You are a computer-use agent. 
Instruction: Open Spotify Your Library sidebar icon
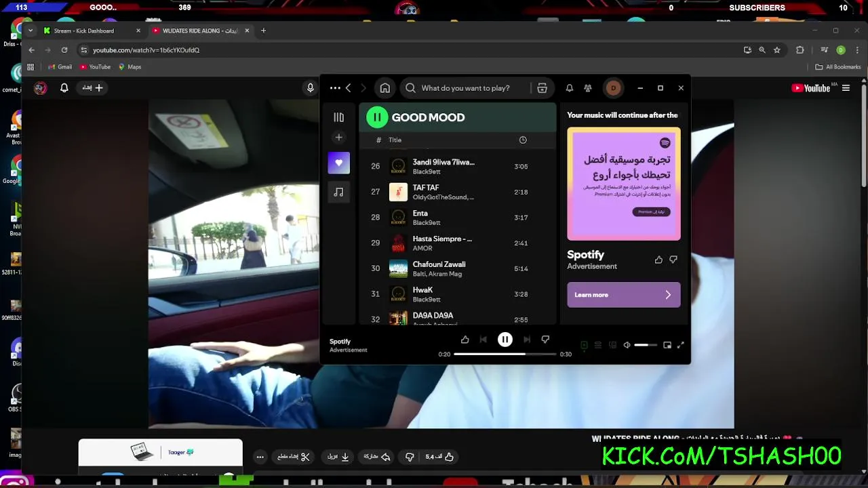point(339,117)
